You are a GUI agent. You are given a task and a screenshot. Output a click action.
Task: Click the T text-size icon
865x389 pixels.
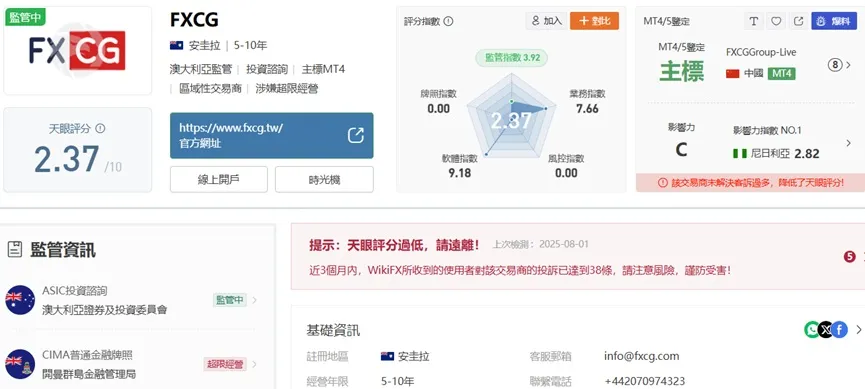click(x=754, y=21)
